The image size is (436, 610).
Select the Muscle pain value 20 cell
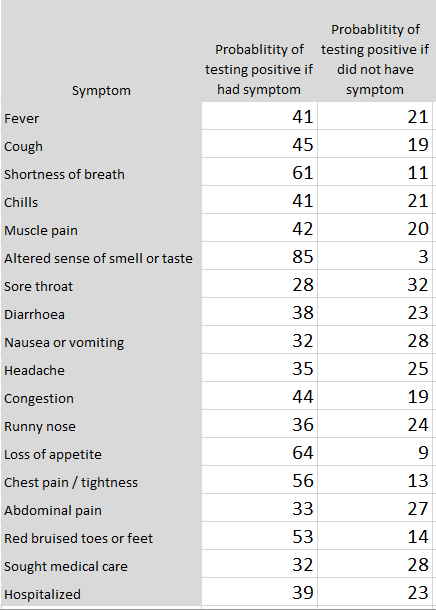pos(375,228)
